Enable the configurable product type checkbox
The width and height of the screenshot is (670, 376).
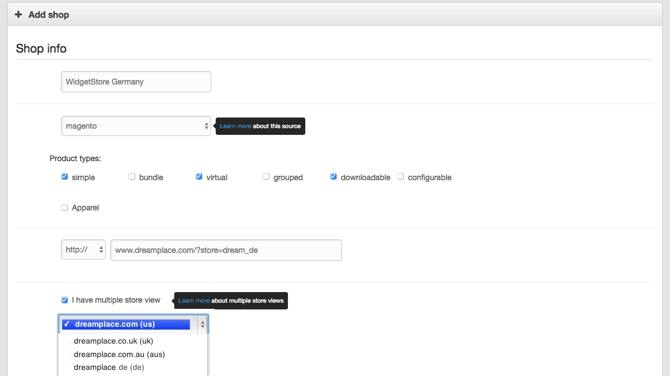(x=400, y=176)
